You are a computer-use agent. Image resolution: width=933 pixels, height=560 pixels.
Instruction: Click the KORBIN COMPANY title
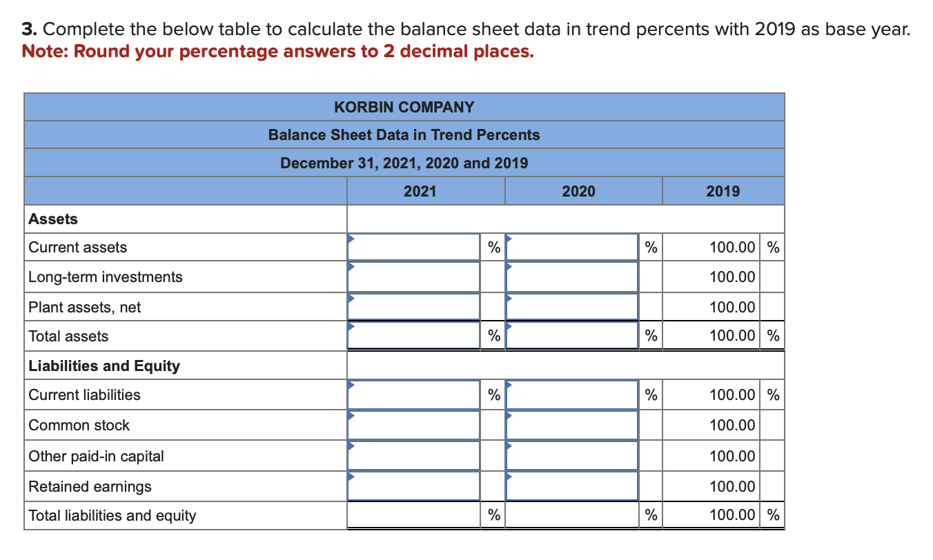(x=404, y=107)
